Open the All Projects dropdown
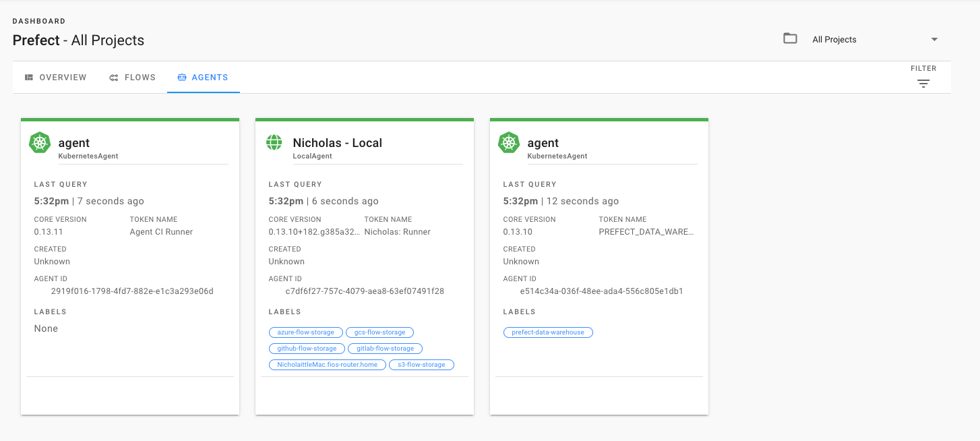The height and width of the screenshot is (441, 980). pyautogui.click(x=861, y=39)
